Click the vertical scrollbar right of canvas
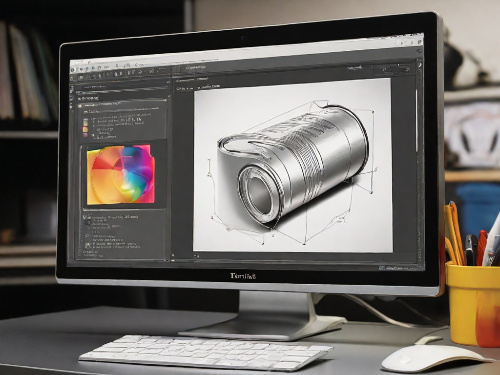 (416, 120)
